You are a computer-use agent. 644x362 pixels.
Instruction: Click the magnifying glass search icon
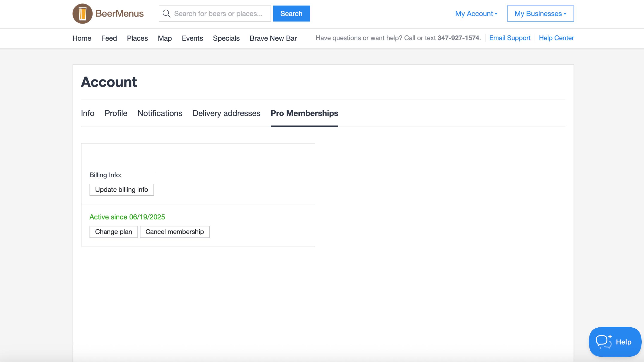coord(167,14)
